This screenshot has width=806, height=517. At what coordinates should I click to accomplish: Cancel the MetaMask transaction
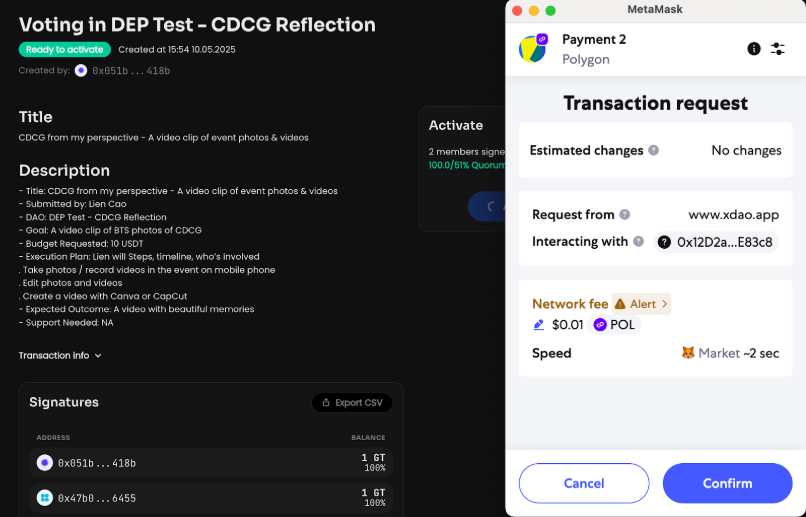point(584,483)
